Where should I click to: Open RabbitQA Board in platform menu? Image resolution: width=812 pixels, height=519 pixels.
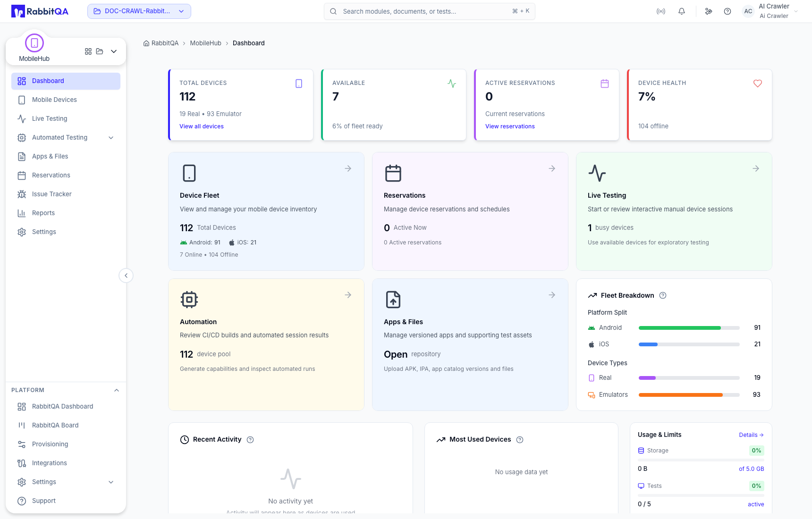tap(66, 426)
